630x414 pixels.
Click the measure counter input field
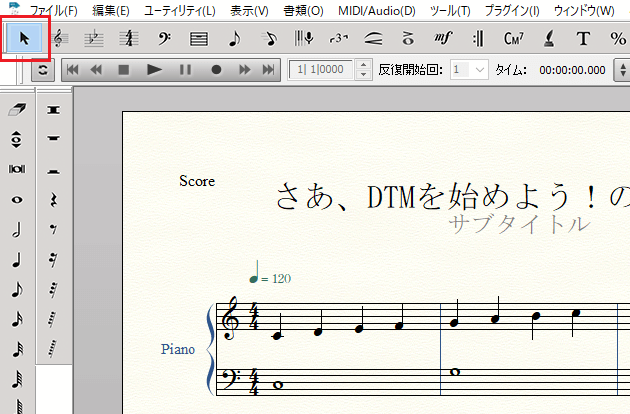coord(318,70)
